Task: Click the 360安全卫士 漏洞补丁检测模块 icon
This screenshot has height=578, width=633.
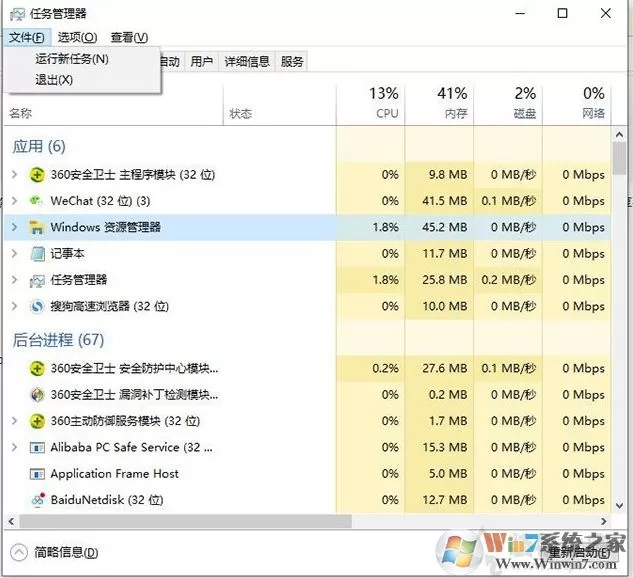Action: tap(37, 394)
